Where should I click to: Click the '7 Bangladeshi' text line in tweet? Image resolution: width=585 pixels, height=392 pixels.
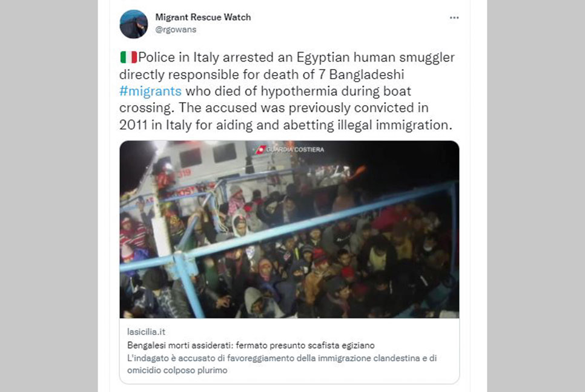262,74
